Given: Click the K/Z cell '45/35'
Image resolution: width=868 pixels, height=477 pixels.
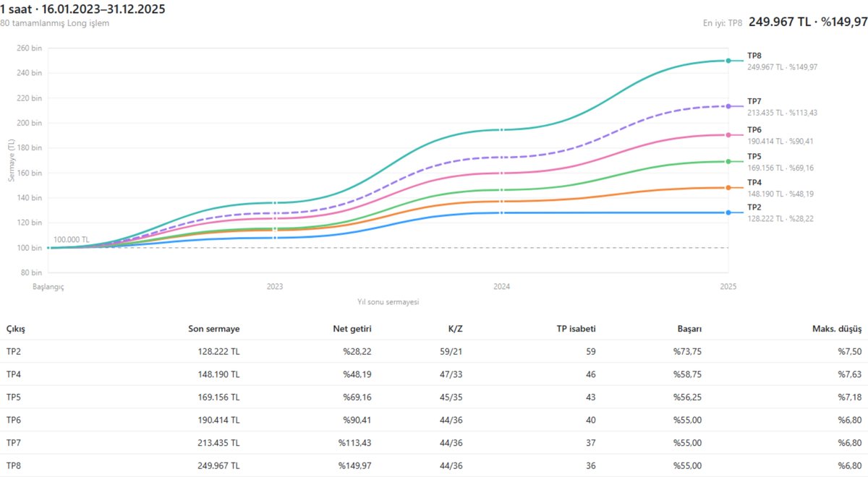Looking at the screenshot, I should (451, 397).
